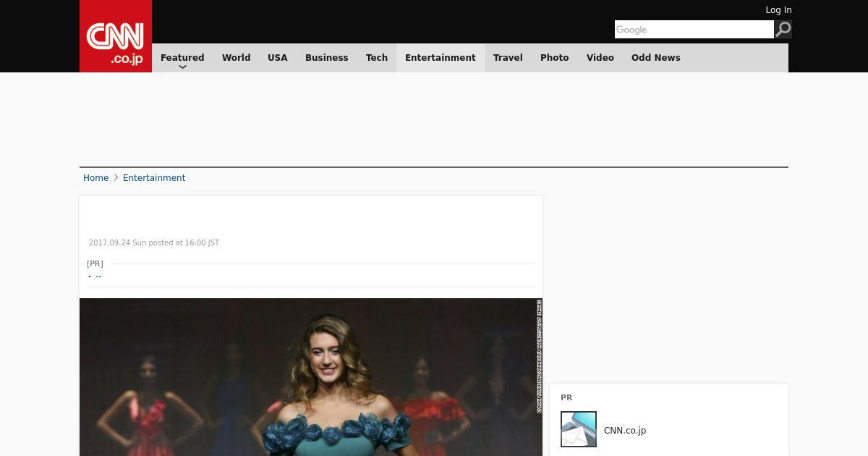Click the magnifying glass search icon

(783, 29)
